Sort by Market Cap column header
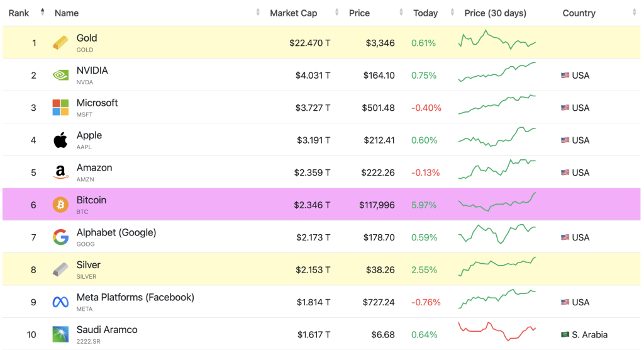This screenshot has height=350, width=644. (x=293, y=13)
